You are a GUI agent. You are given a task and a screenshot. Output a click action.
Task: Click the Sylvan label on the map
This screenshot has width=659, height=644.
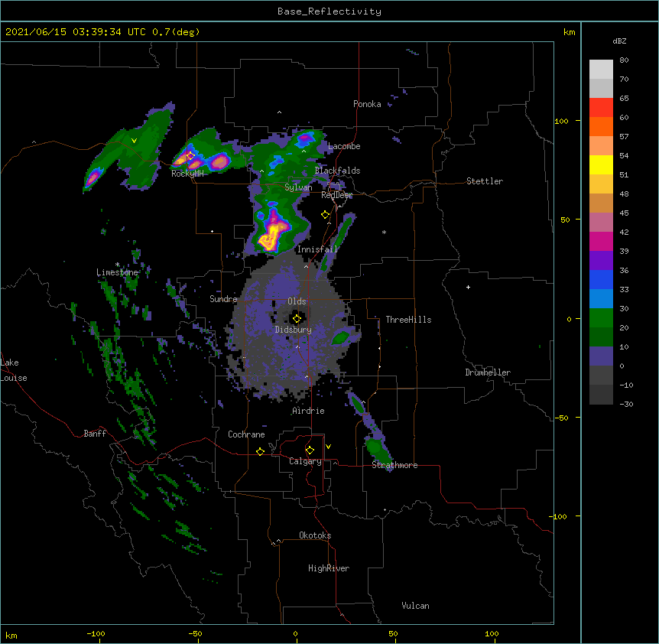[x=298, y=187]
